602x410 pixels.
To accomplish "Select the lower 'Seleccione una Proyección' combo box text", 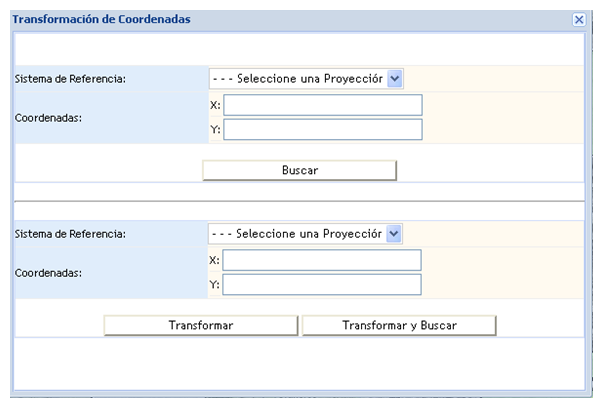I will (x=297, y=234).
